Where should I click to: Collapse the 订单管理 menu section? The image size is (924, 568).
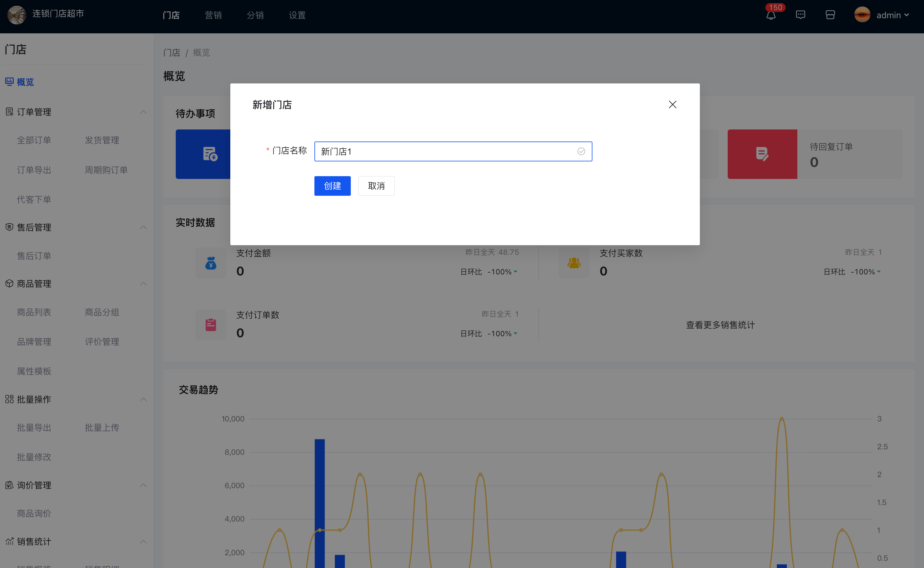point(143,112)
